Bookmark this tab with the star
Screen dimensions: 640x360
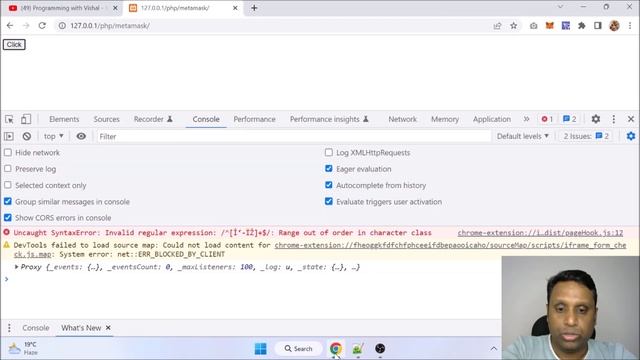tap(513, 26)
